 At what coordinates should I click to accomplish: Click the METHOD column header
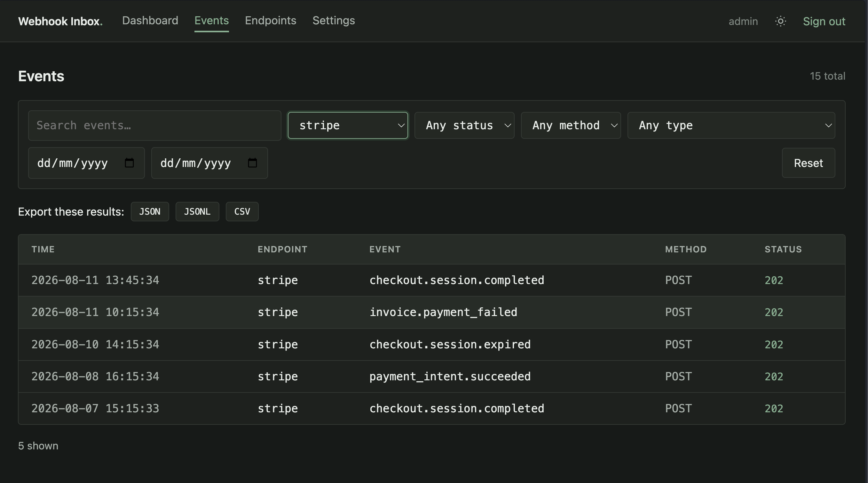[686, 249]
